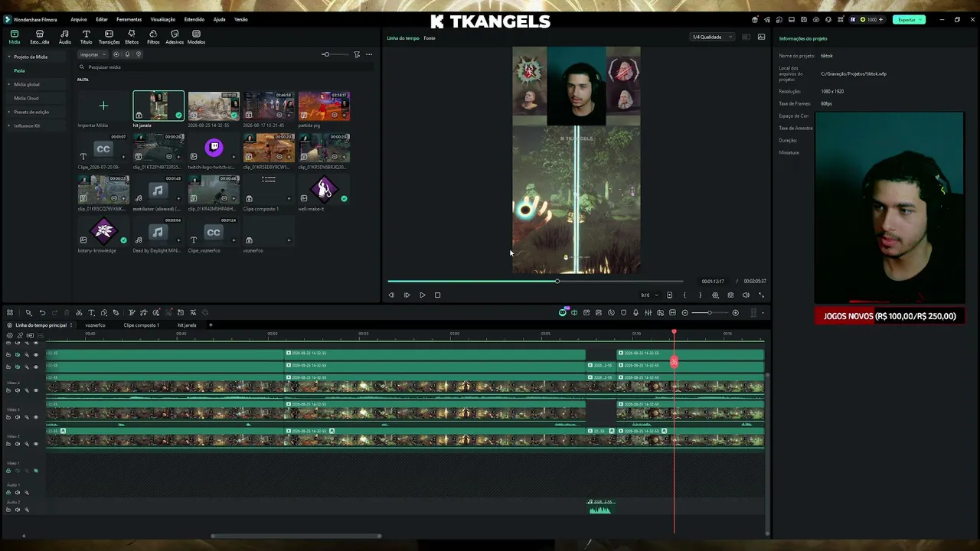The image size is (980, 551).
Task: Open the Estoque de mídia tab
Action: coord(39,37)
